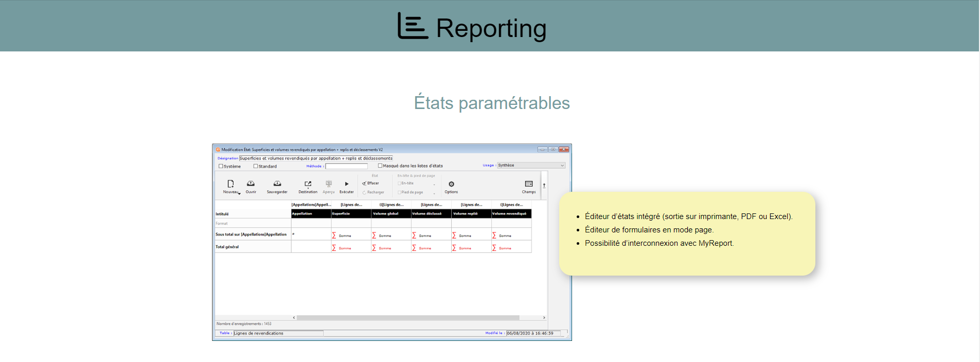This screenshot has width=980, height=362.
Task: Select the Volume replié column header
Action: (472, 213)
